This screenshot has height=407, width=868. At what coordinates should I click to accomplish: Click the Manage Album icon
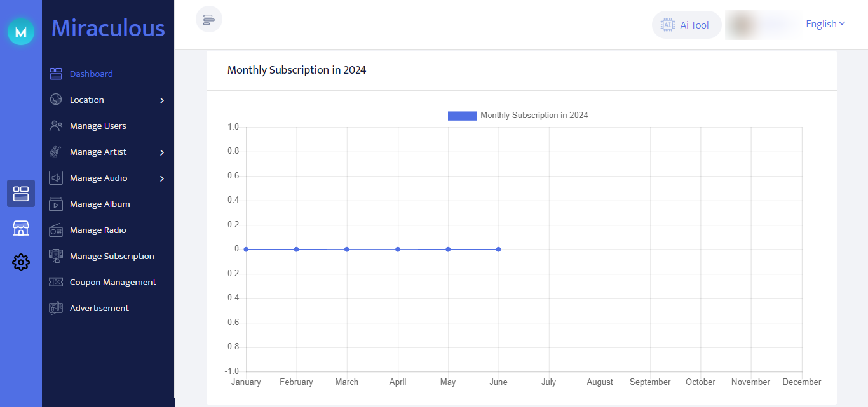pyautogui.click(x=56, y=204)
